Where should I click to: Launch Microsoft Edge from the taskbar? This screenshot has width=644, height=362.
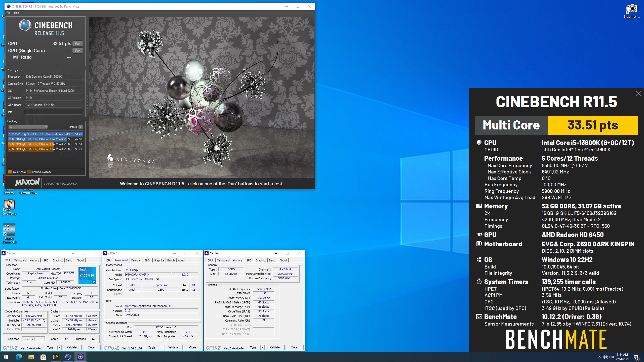[19, 357]
